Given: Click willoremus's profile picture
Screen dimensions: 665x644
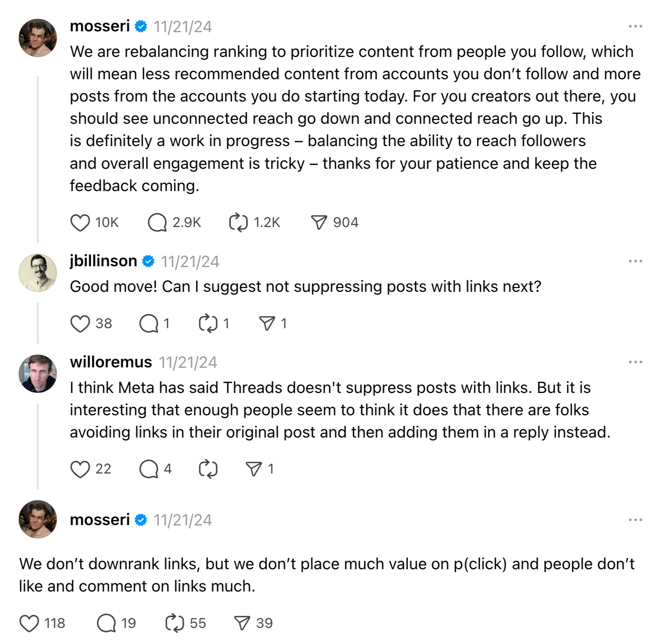Looking at the screenshot, I should tap(38, 374).
